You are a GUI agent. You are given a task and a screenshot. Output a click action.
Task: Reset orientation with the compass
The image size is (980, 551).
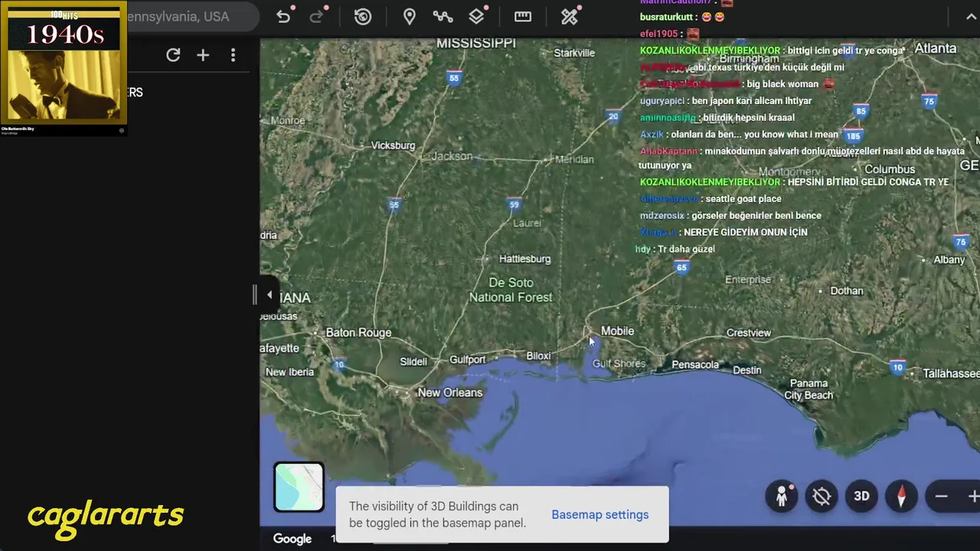tap(901, 496)
